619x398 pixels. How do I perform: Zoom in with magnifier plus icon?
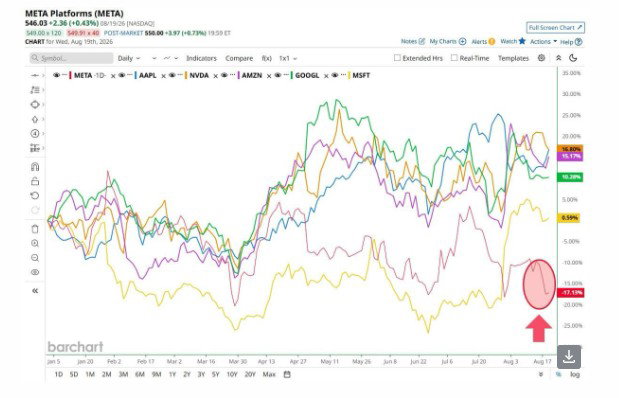point(35,244)
